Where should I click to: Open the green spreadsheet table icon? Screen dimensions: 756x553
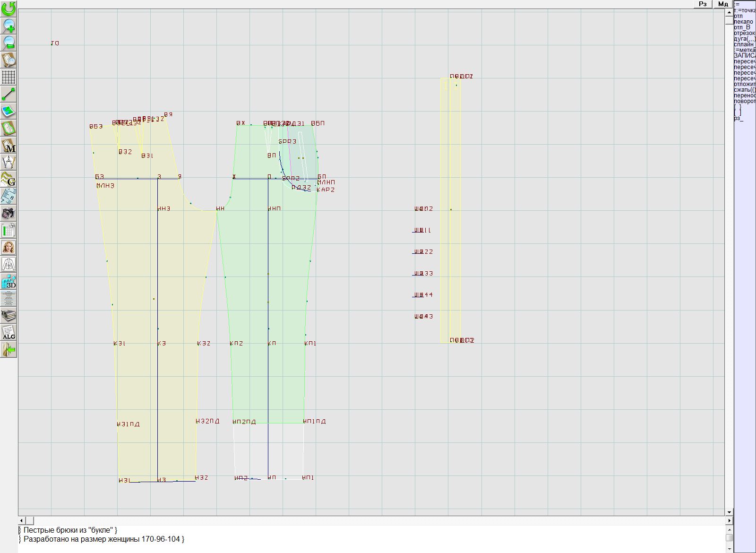click(9, 230)
